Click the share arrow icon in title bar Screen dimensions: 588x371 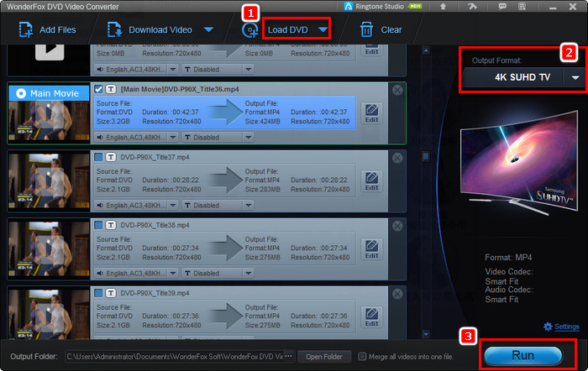click(472, 7)
